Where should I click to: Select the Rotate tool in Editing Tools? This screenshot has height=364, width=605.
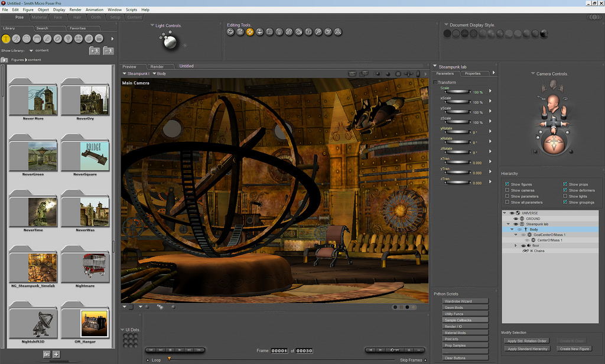coord(230,32)
